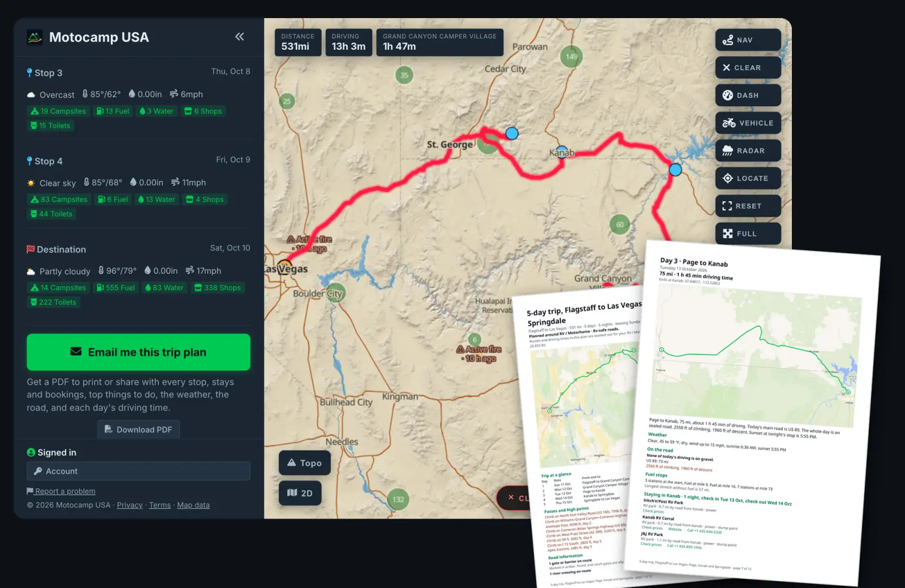
Task: Clear the route with CLEAR button
Action: [x=748, y=68]
